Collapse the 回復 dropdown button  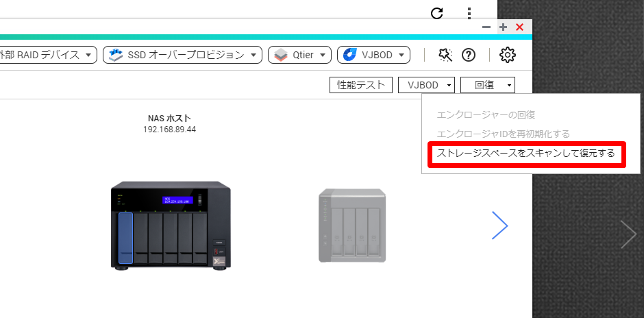tap(487, 85)
